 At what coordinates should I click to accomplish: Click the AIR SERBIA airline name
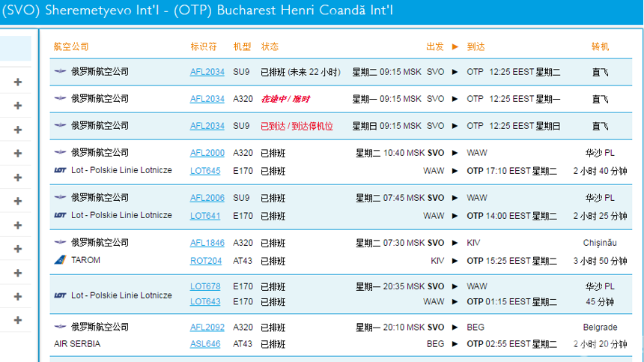tap(77, 344)
